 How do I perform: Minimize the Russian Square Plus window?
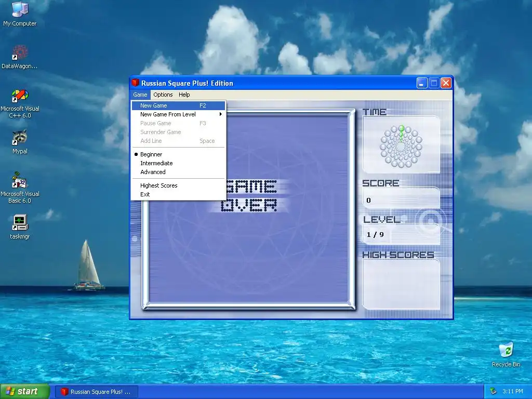click(422, 83)
